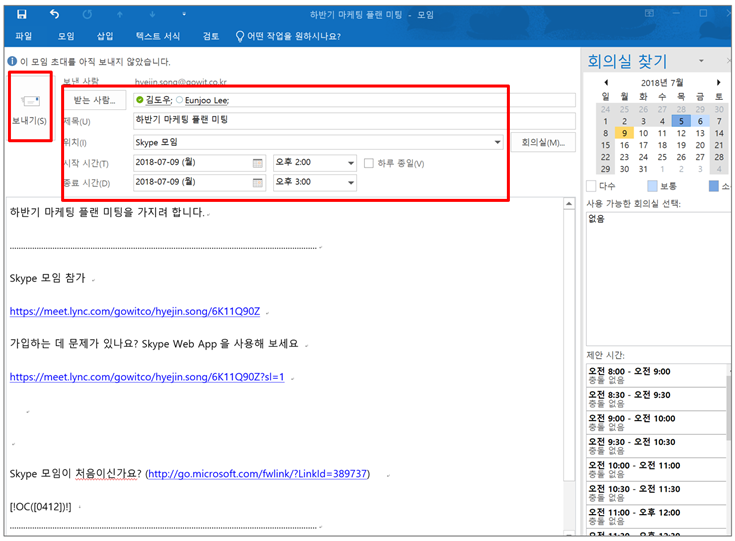
Task: Expand the start time 오후 2:00 dropdown
Action: [350, 163]
